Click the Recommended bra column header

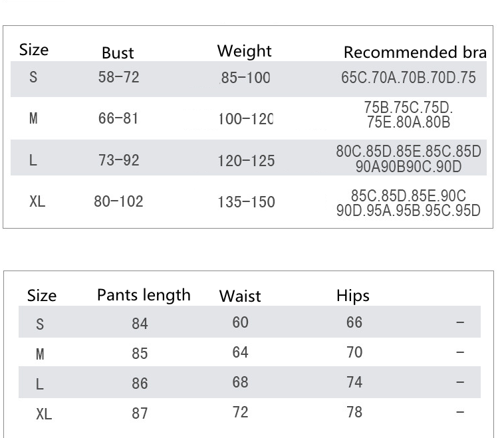(414, 53)
